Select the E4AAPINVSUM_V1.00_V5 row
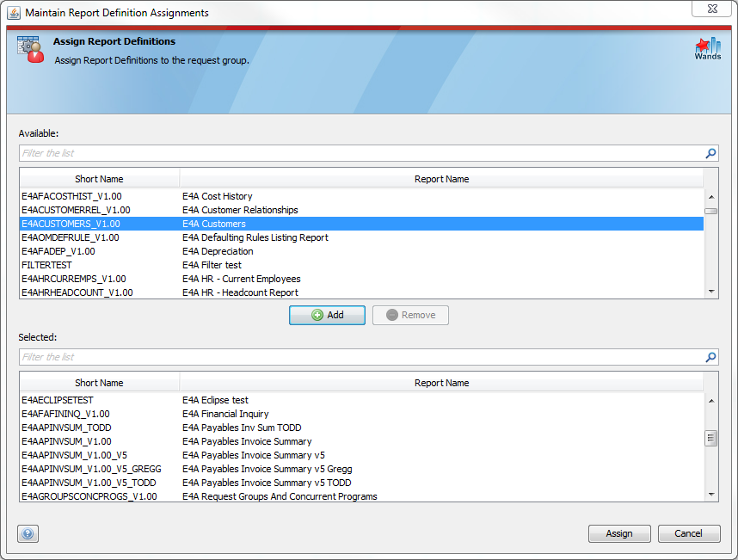The image size is (738, 560). [361, 455]
